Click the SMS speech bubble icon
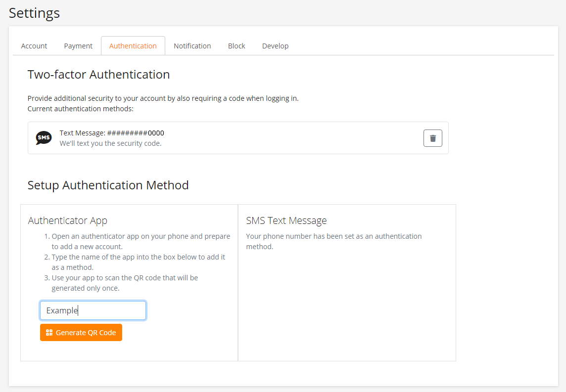Viewport: 566px width, 392px height. pyautogui.click(x=44, y=138)
